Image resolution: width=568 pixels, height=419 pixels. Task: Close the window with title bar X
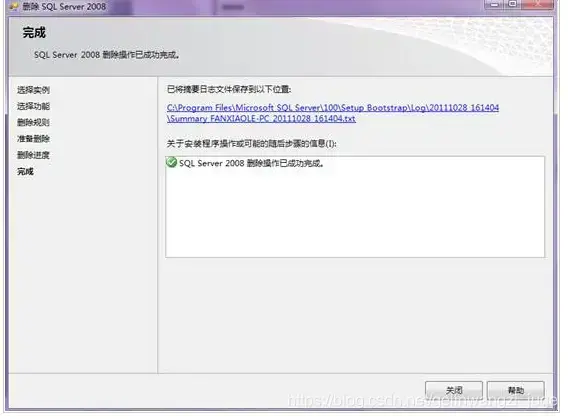(538, 4)
